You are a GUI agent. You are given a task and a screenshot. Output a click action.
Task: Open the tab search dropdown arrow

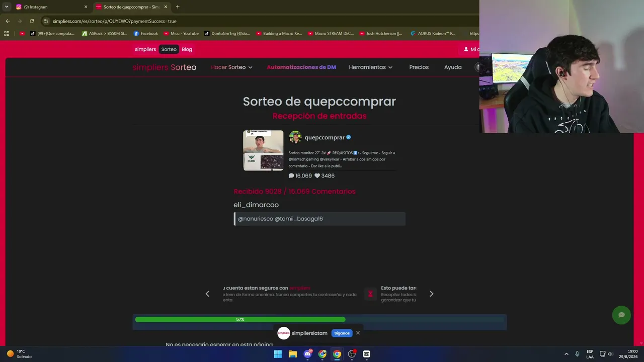[7, 7]
